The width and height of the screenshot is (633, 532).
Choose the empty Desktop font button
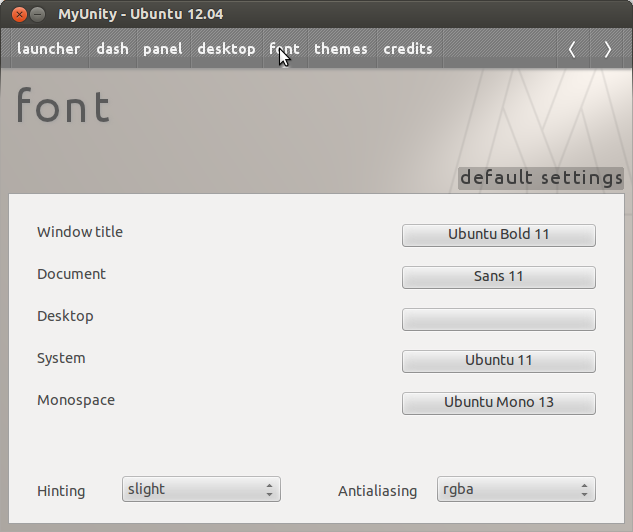[498, 319]
